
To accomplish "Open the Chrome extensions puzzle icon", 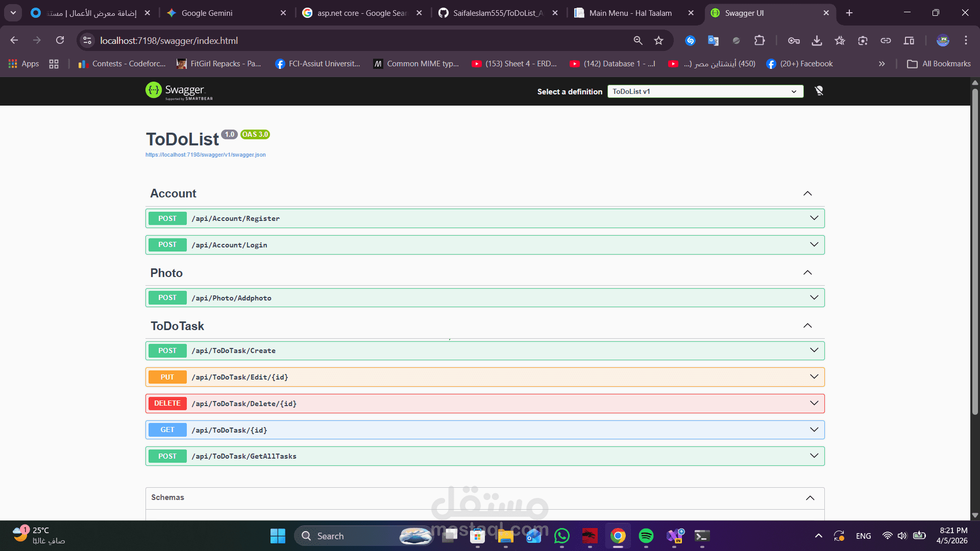I will tap(759, 40).
